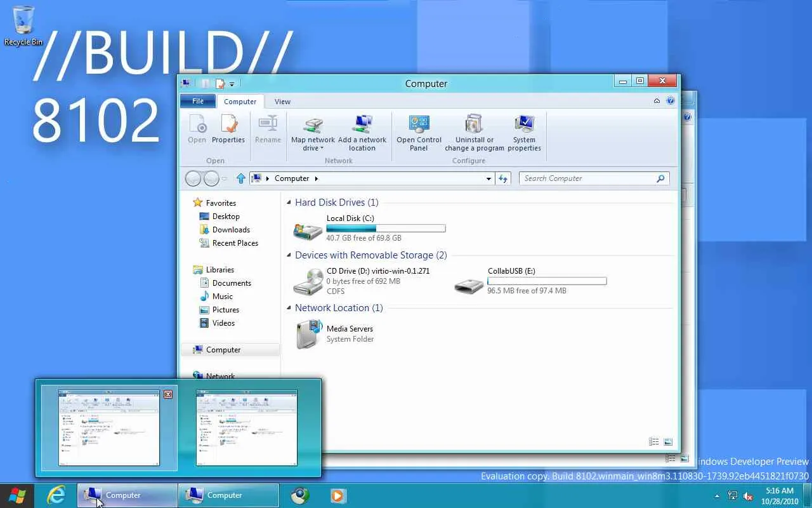812x508 pixels.
Task: Collapse the Hard Disk Drives group
Action: point(289,203)
